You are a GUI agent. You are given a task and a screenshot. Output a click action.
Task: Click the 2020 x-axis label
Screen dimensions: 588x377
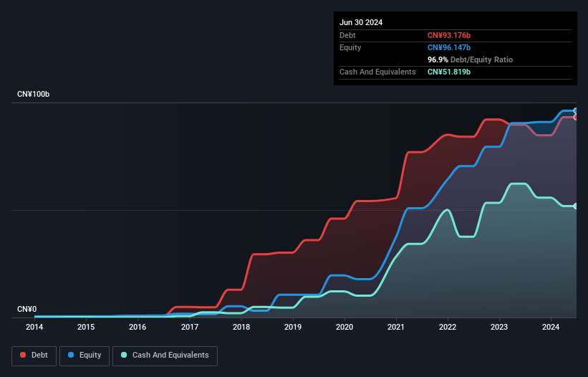tap(344, 327)
